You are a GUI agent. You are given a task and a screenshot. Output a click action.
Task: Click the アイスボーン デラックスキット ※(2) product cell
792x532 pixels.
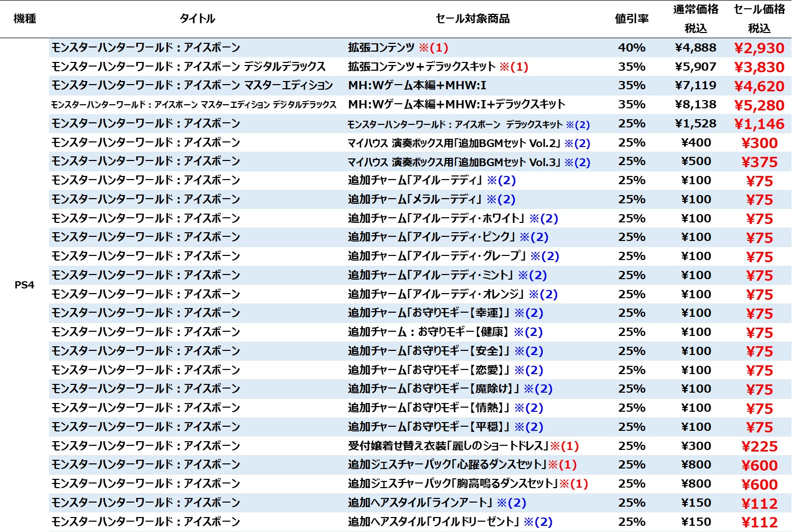[468, 124]
